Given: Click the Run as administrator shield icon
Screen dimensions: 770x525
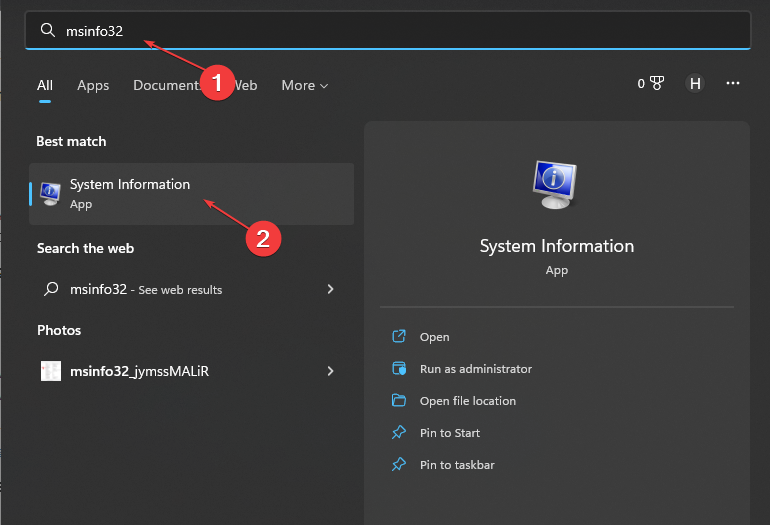Looking at the screenshot, I should click(399, 368).
